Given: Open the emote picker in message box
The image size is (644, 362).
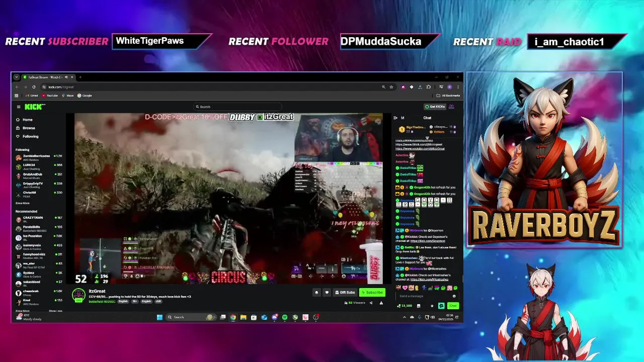Looking at the screenshot, I should [454, 296].
